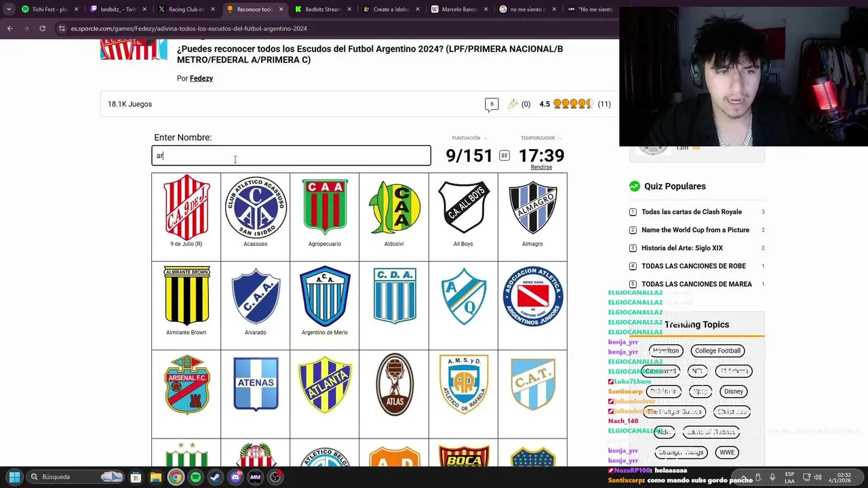Open Google Chrome taskbar icon
Viewport: 868px width, 488px height.
click(x=176, y=477)
